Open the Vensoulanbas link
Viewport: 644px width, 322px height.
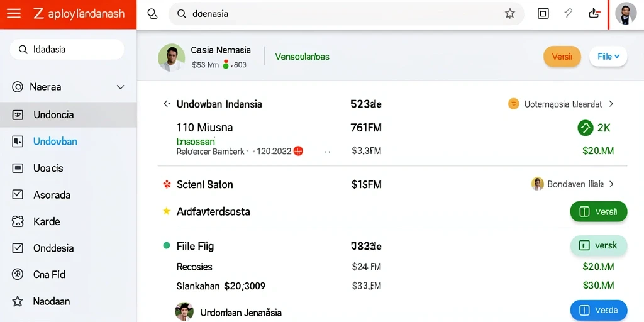[x=302, y=57]
